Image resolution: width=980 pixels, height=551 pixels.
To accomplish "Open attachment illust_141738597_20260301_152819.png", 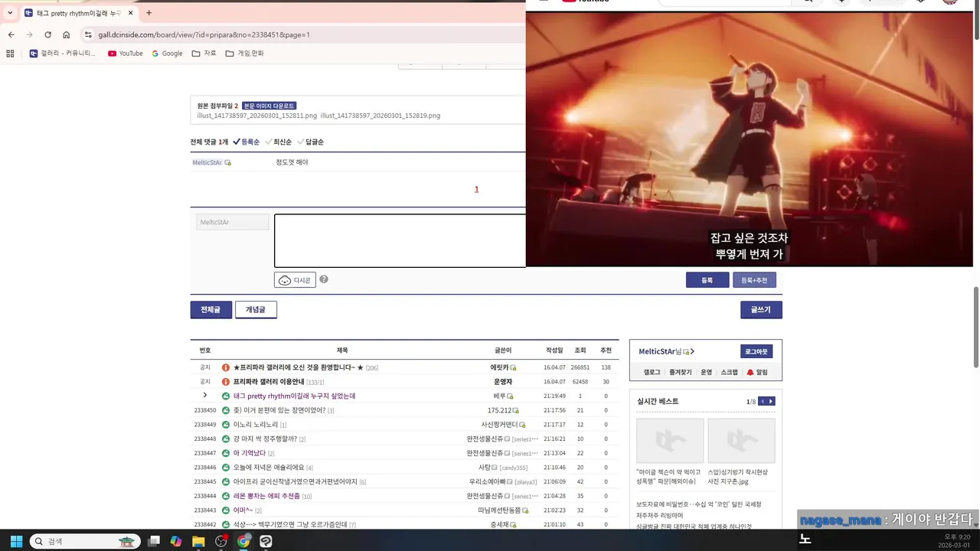I will 380,116.
